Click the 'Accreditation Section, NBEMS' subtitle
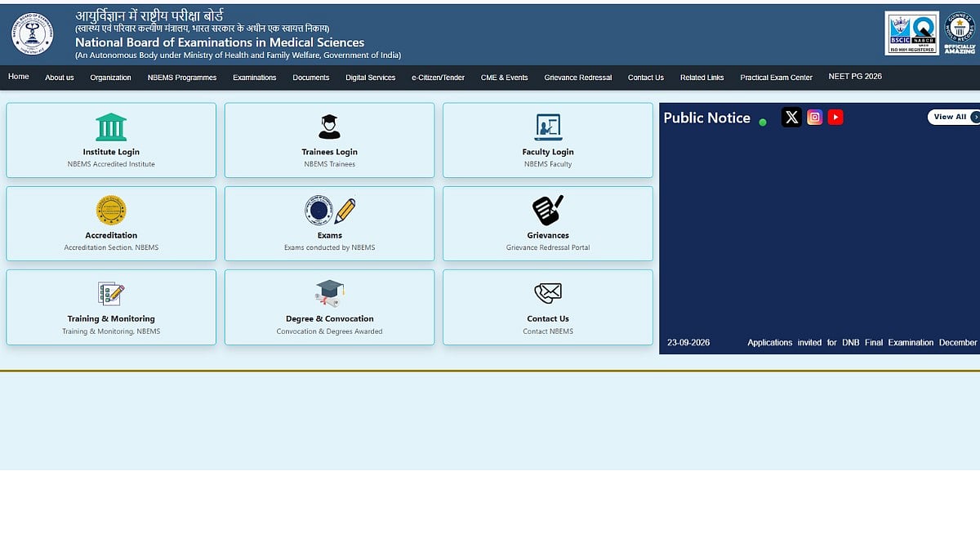Screen dimensions: 980x551 pyautogui.click(x=111, y=247)
